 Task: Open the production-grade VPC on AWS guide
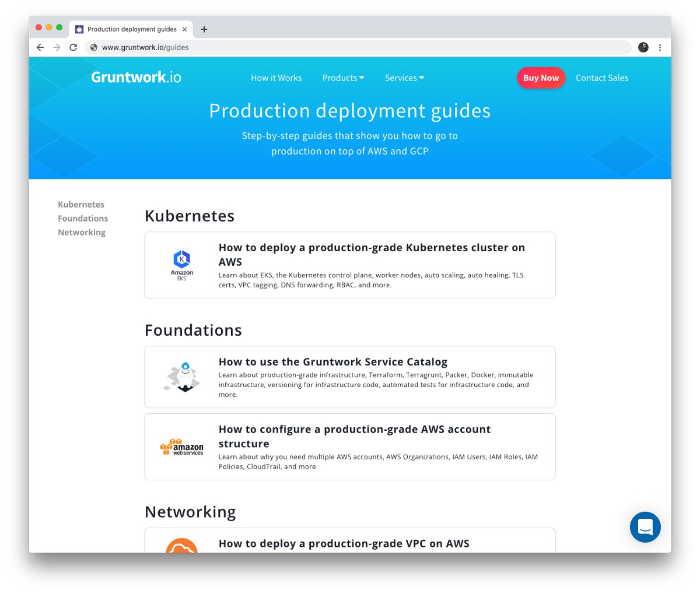point(344,543)
